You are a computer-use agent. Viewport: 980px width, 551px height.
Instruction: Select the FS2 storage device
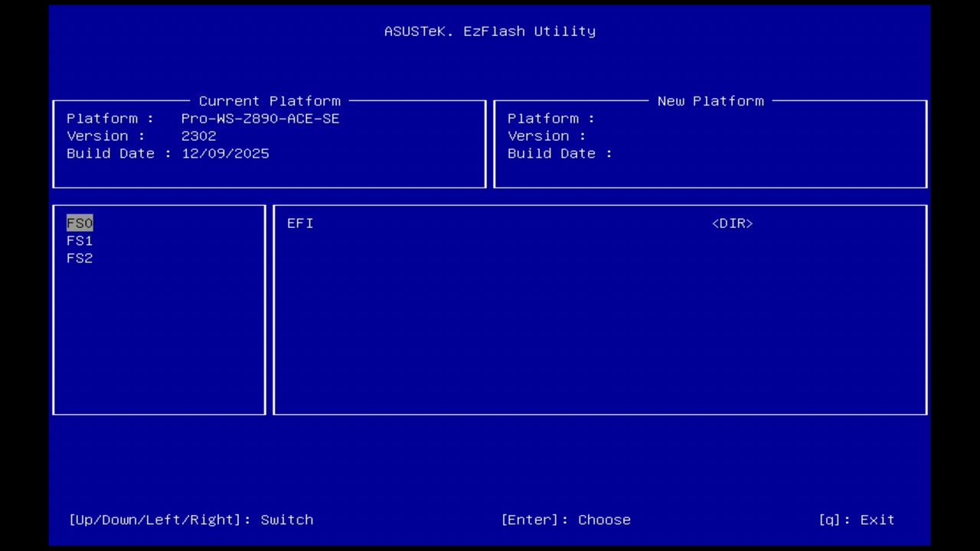[x=80, y=258]
